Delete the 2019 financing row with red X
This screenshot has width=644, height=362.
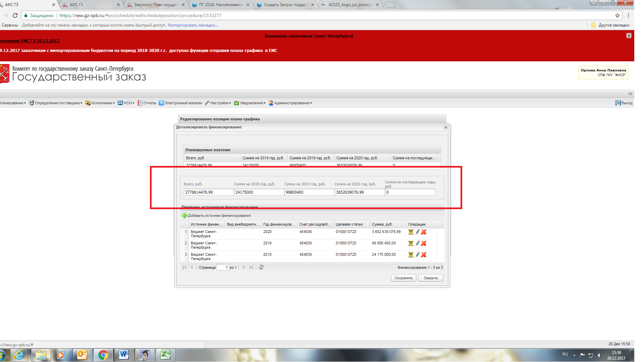[424, 243]
